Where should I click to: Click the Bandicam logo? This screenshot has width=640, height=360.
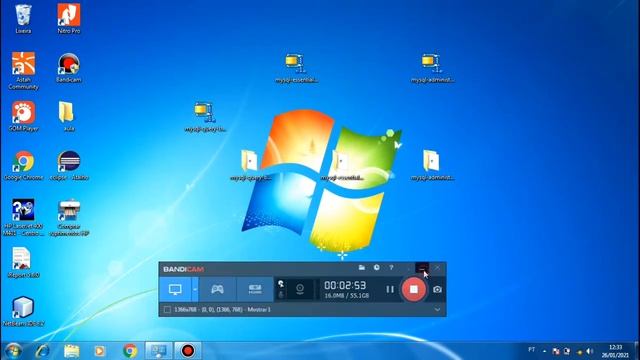(x=183, y=269)
